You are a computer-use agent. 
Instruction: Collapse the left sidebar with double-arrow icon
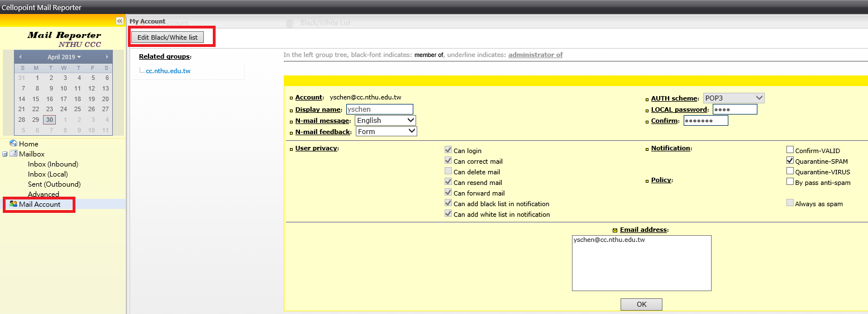pos(120,21)
